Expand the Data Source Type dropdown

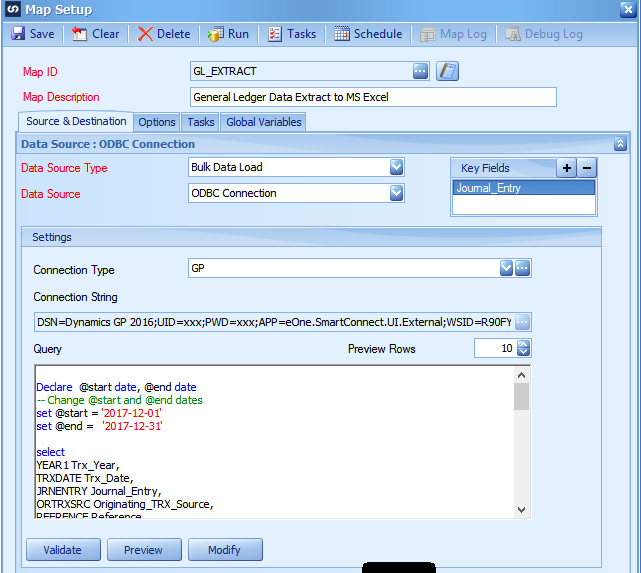(397, 167)
